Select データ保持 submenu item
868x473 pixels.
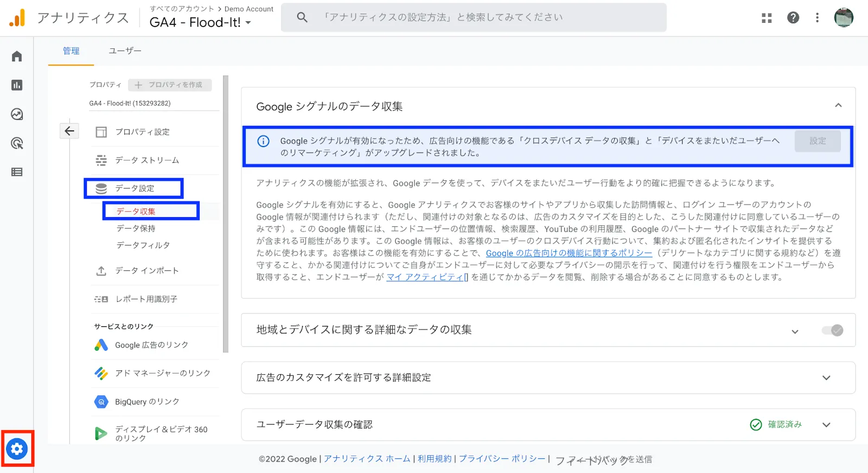pyautogui.click(x=136, y=228)
